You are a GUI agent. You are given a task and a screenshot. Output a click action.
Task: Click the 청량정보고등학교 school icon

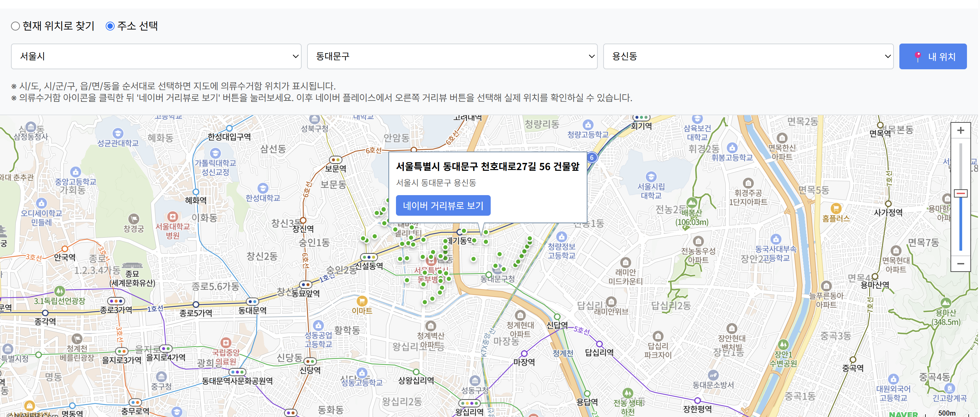561,236
